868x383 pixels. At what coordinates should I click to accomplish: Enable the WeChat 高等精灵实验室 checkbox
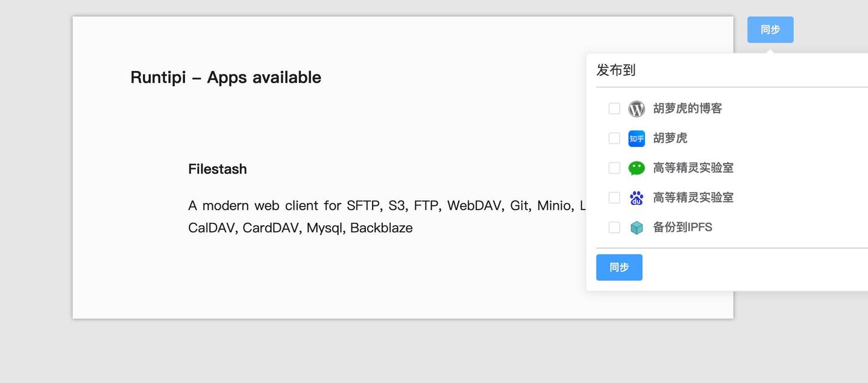tap(614, 167)
